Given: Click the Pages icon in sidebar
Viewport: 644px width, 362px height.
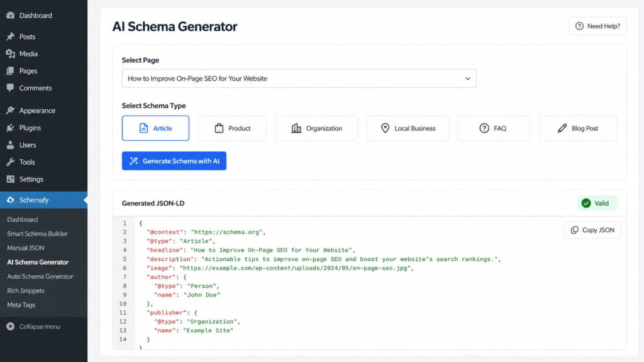Looking at the screenshot, I should coord(10,71).
